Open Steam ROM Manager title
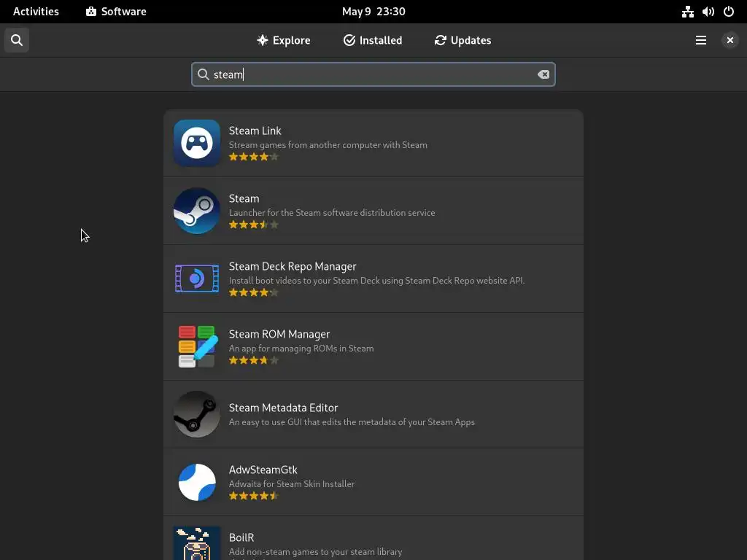The image size is (747, 560). click(279, 334)
